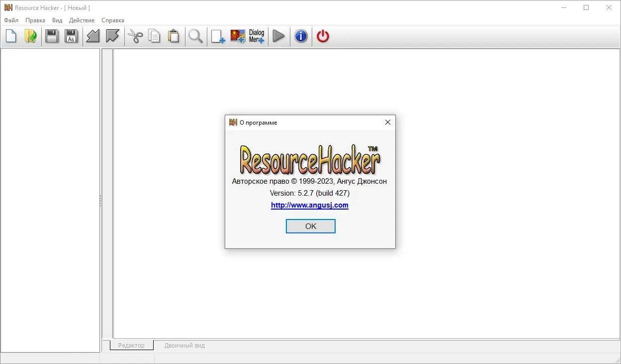Open the Вид menu
This screenshot has width=621, height=364.
tap(57, 20)
